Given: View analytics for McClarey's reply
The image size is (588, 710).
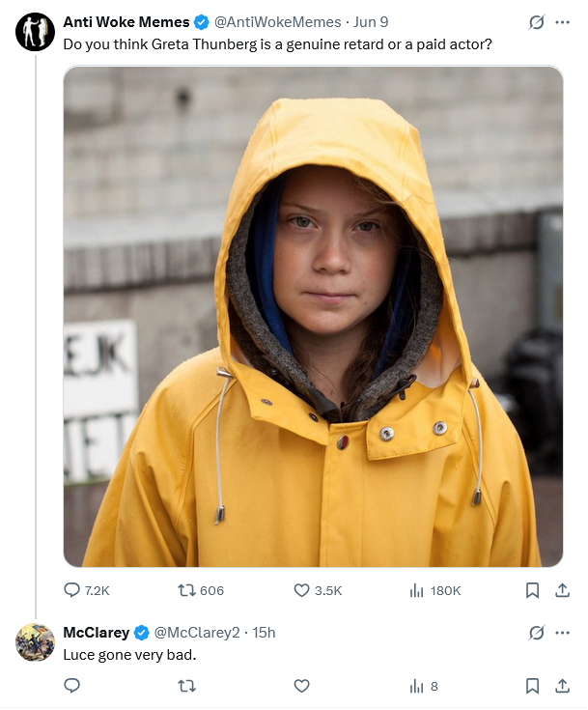Looking at the screenshot, I should pos(417,686).
